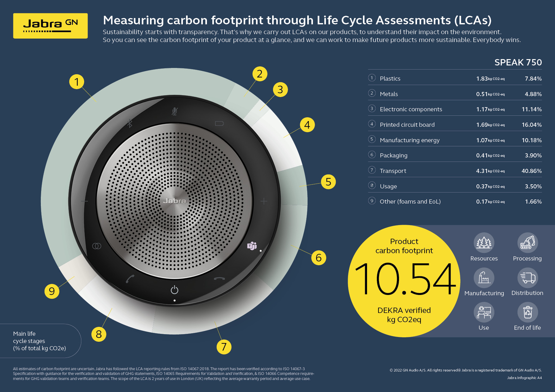Click the Usage row label

tap(388, 186)
